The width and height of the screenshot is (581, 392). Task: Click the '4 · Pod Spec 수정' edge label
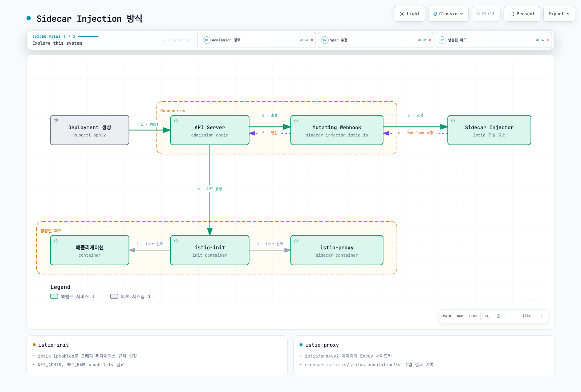click(415, 133)
